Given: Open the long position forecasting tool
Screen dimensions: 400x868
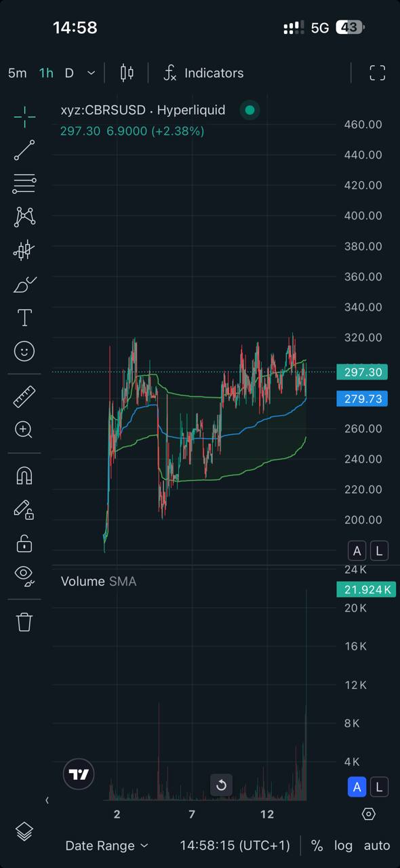Looking at the screenshot, I should pyautogui.click(x=24, y=251).
